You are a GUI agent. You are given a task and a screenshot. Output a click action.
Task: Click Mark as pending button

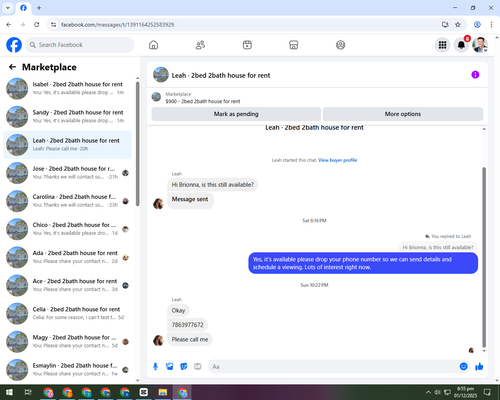pyautogui.click(x=236, y=114)
